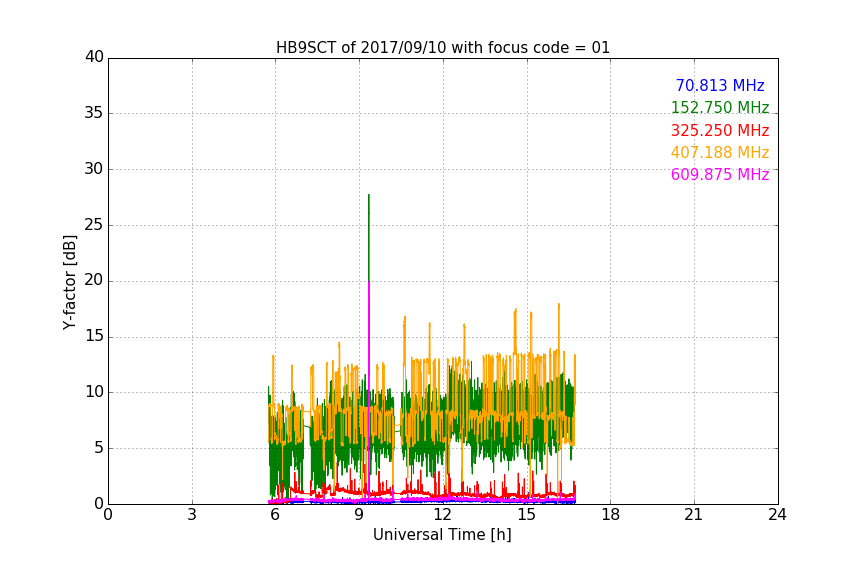This screenshot has width=864, height=576.
Task: Click the Y-factor [dB] axis label
Action: coord(69,282)
